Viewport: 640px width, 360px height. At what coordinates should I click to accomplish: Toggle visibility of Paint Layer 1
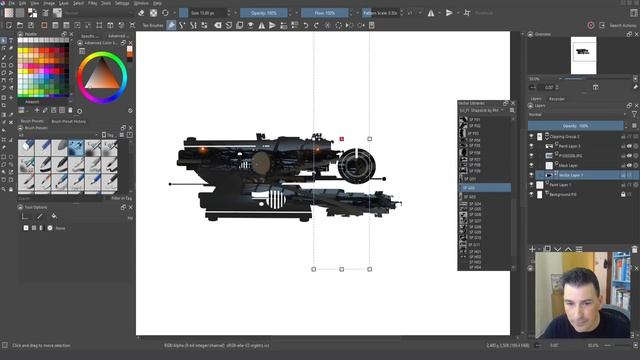coord(531,185)
